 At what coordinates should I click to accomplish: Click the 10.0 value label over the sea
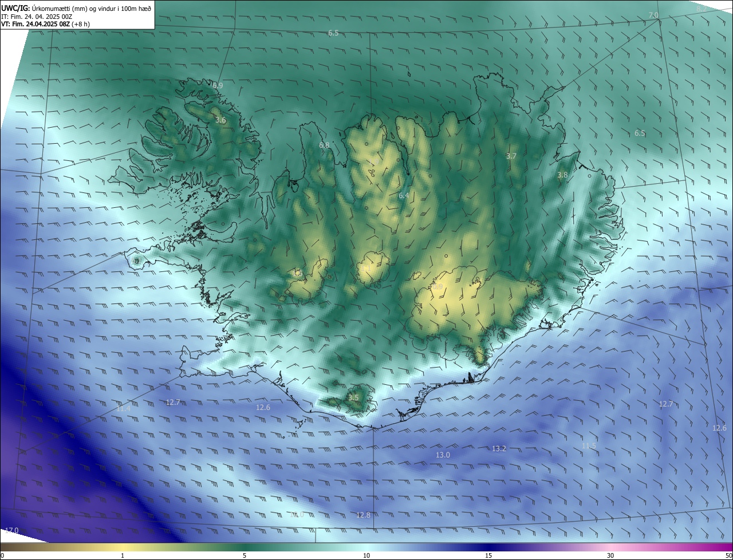[297, 514]
